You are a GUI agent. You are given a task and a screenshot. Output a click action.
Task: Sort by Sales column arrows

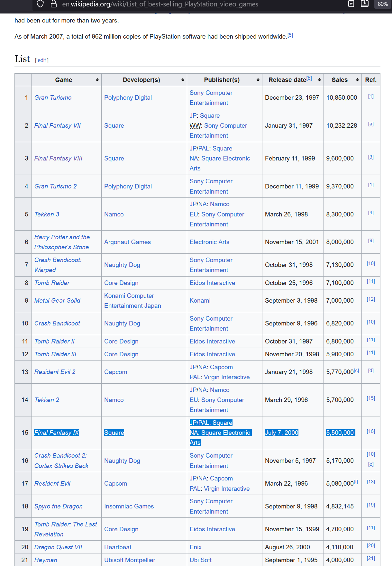point(357,80)
